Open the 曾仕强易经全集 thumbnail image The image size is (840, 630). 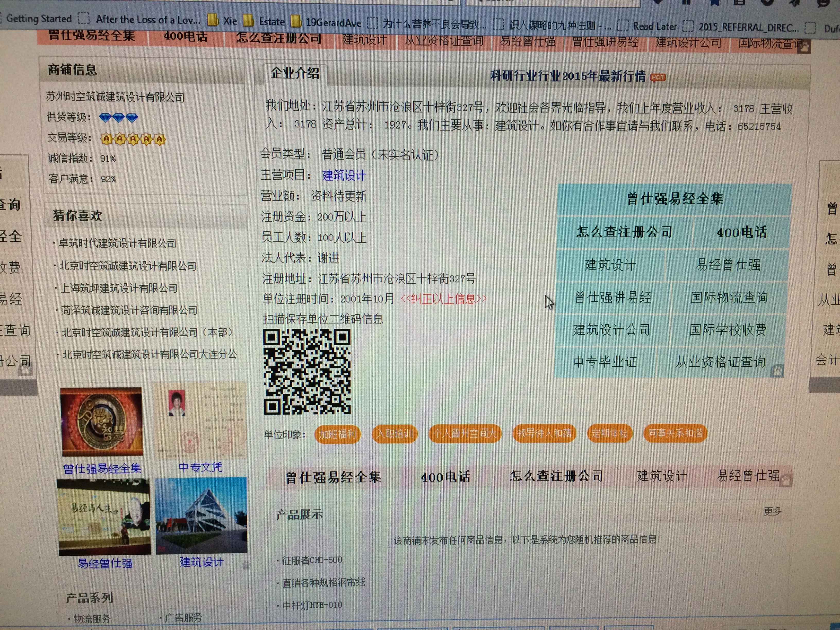tap(101, 422)
